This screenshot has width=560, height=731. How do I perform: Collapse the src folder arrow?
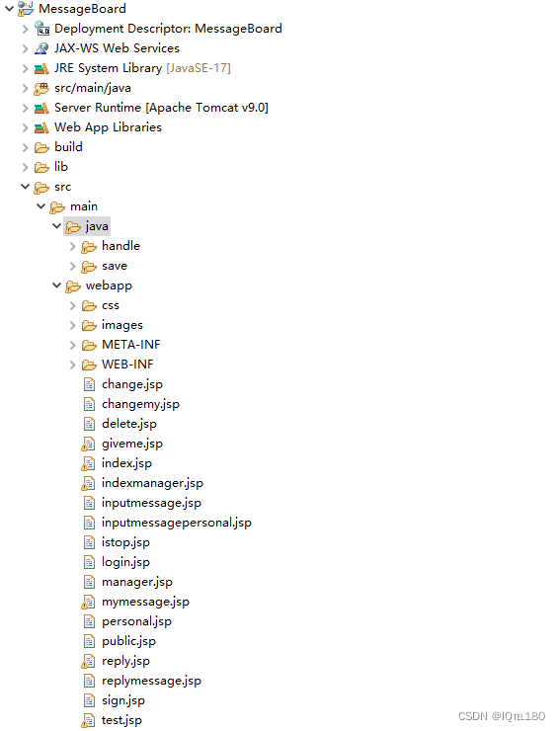point(25,187)
